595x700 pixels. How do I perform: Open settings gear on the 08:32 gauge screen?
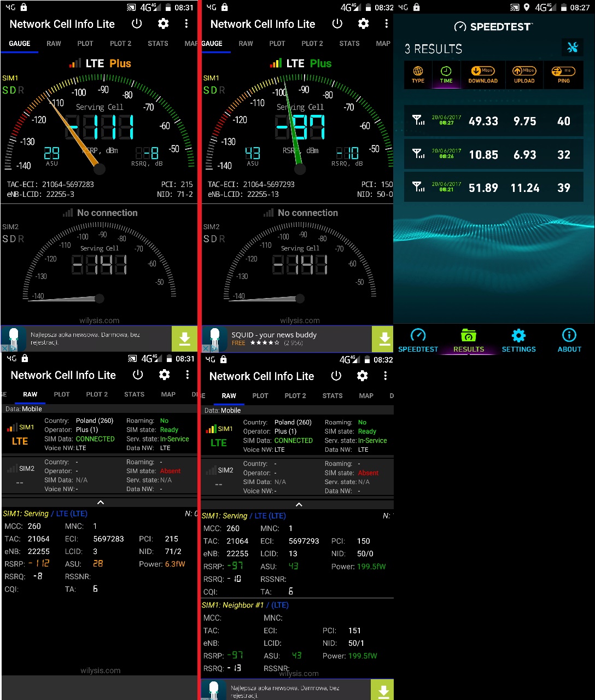pos(363,24)
